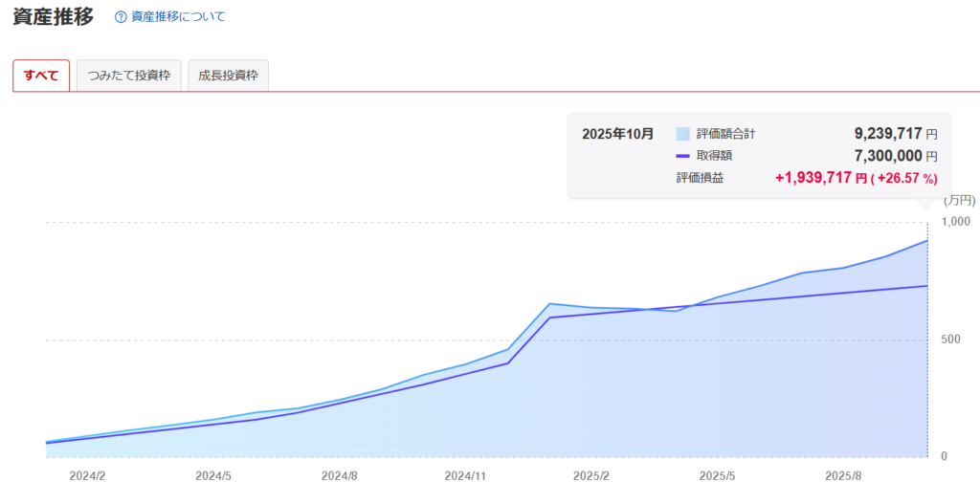Click the 7,300,000 円 acquisition amount
980x482 pixels.
895,156
